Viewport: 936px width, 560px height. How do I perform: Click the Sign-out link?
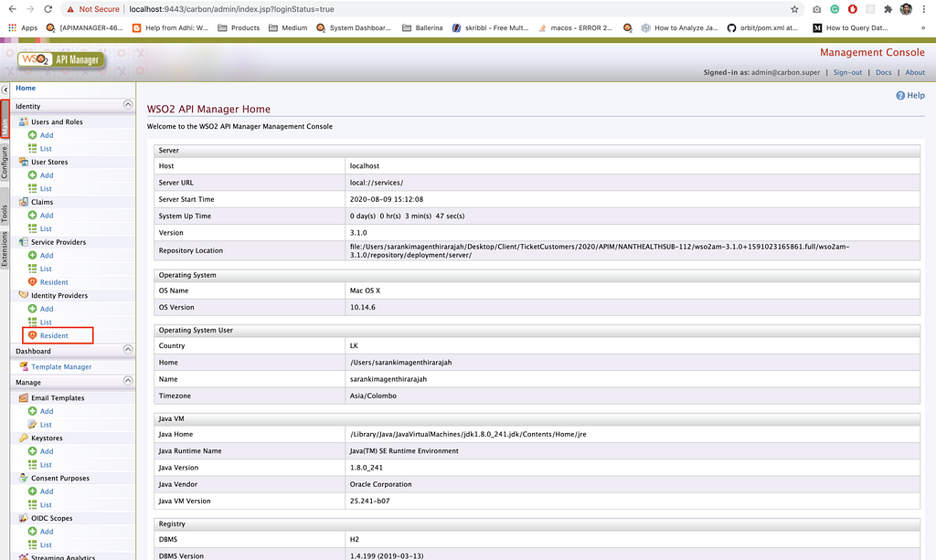847,72
